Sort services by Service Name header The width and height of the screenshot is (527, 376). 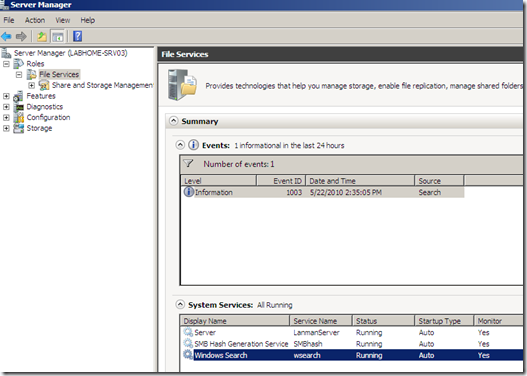321,321
